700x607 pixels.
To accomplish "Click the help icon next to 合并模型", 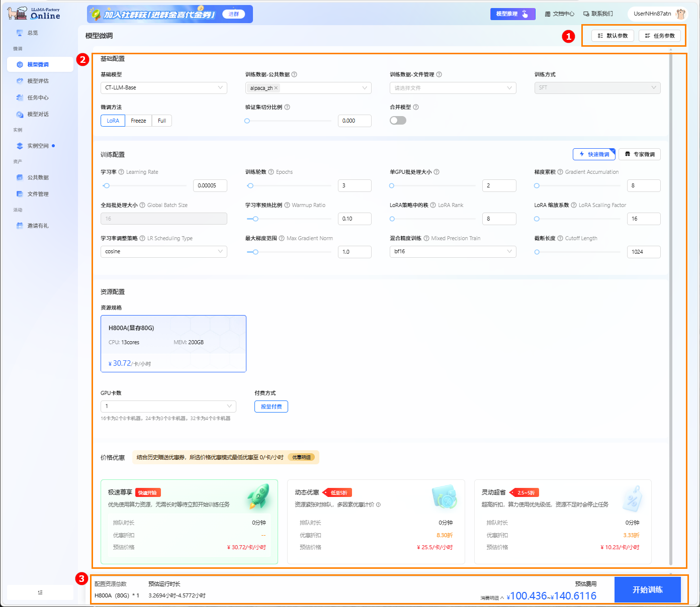I will [416, 107].
